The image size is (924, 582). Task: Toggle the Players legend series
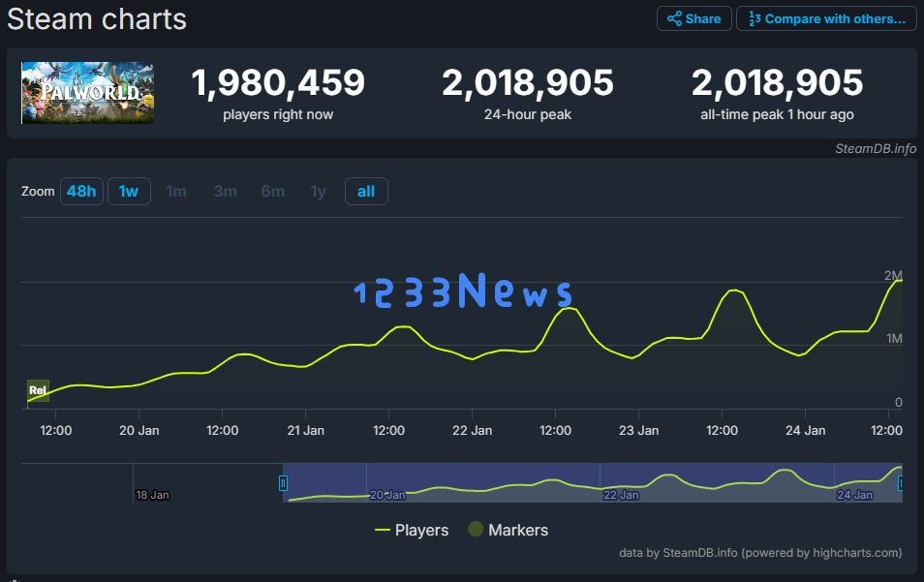[x=412, y=530]
